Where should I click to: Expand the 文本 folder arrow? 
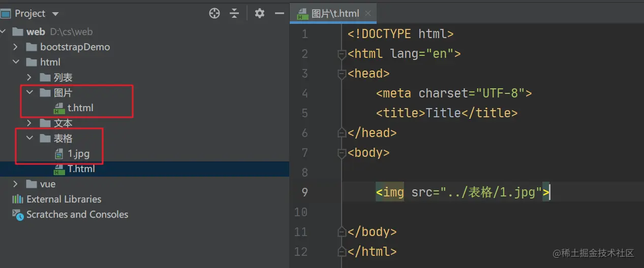click(x=29, y=123)
